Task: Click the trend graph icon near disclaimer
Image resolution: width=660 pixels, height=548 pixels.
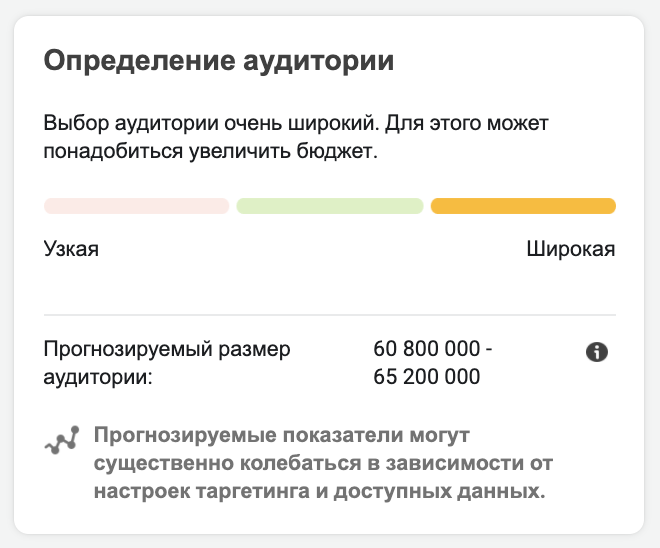Action: pos(62,440)
